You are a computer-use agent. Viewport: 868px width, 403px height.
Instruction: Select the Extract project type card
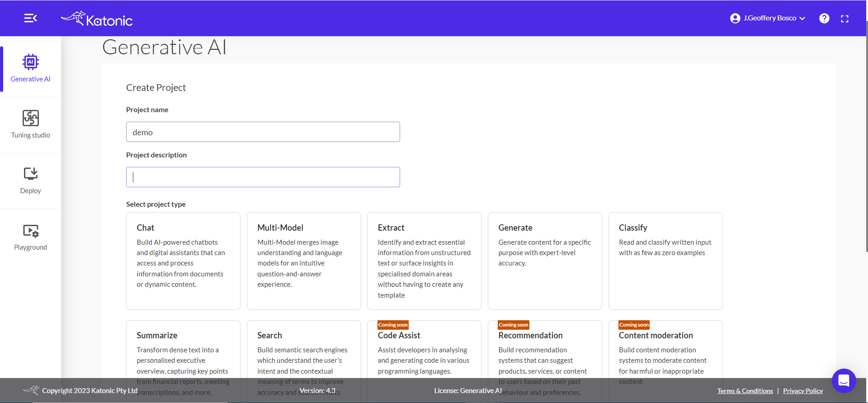click(x=424, y=261)
